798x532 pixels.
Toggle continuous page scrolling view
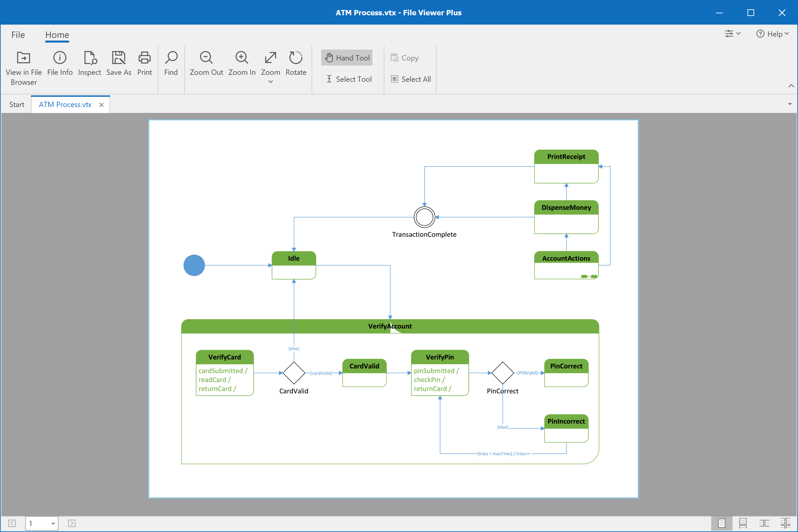click(743, 523)
